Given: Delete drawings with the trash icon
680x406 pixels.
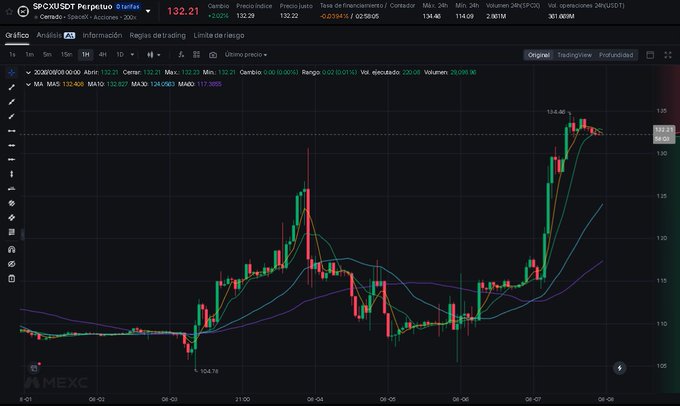Looking at the screenshot, I should pyautogui.click(x=12, y=278).
